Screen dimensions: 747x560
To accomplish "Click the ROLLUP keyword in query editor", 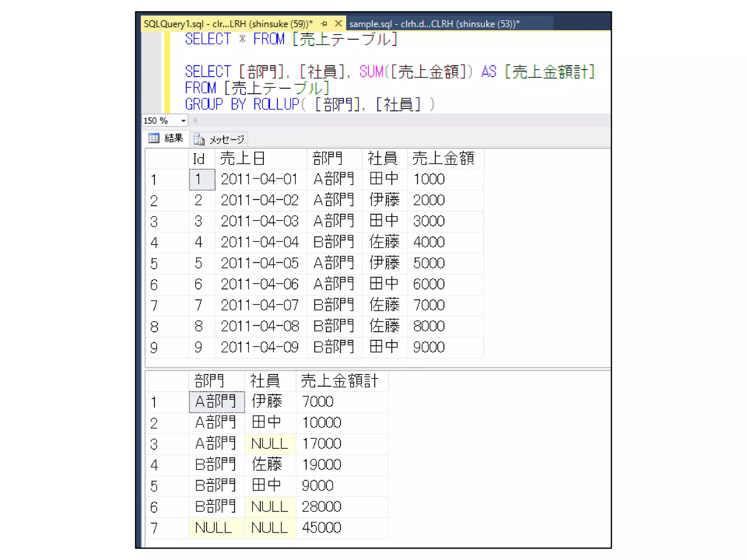I will 276,105.
